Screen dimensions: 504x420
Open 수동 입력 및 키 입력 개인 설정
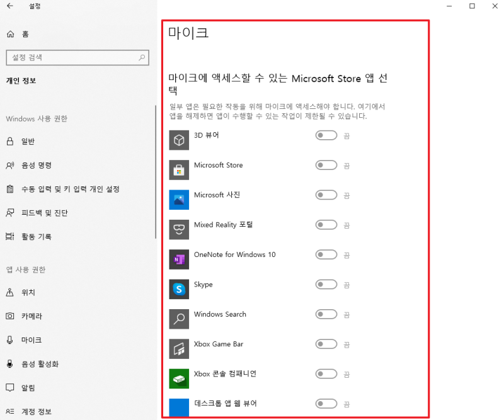pos(77,189)
